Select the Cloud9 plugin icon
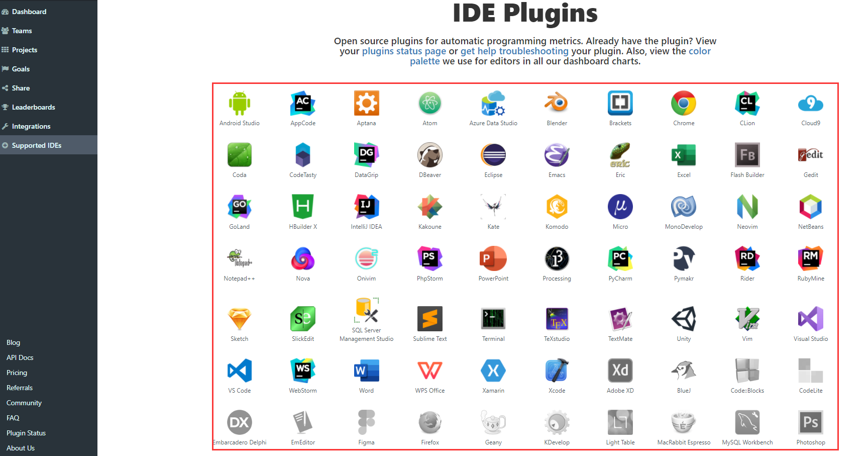Viewport: 868px width, 456px height. tap(811, 103)
